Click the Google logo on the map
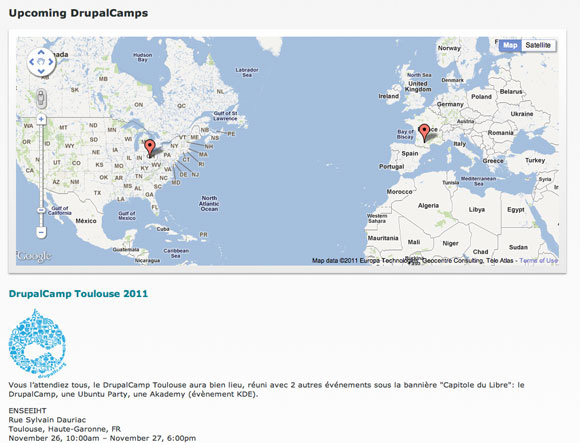Screen dimensions: 580x443 click(x=34, y=256)
